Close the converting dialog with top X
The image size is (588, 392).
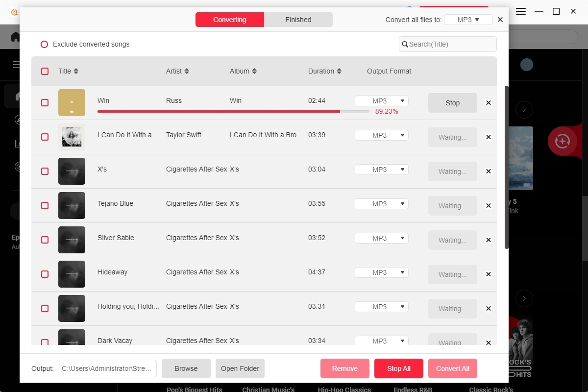click(500, 20)
